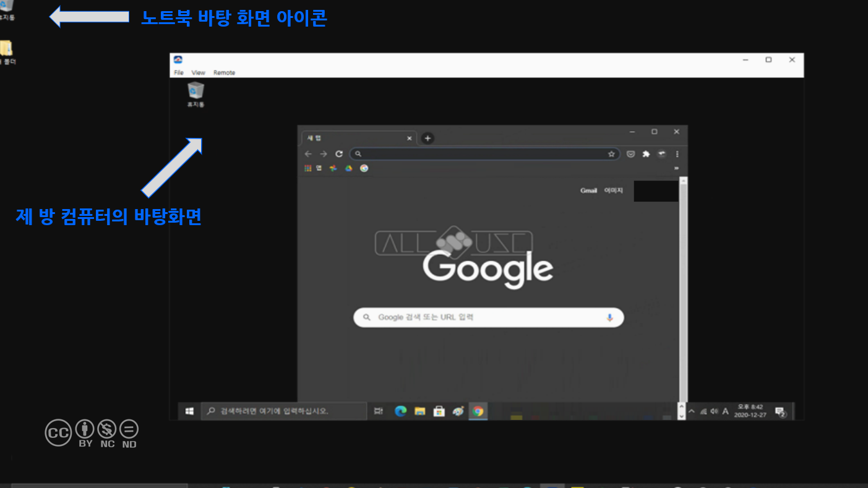The image size is (868, 488).
Task: Open the volume tray icon
Action: (x=714, y=411)
